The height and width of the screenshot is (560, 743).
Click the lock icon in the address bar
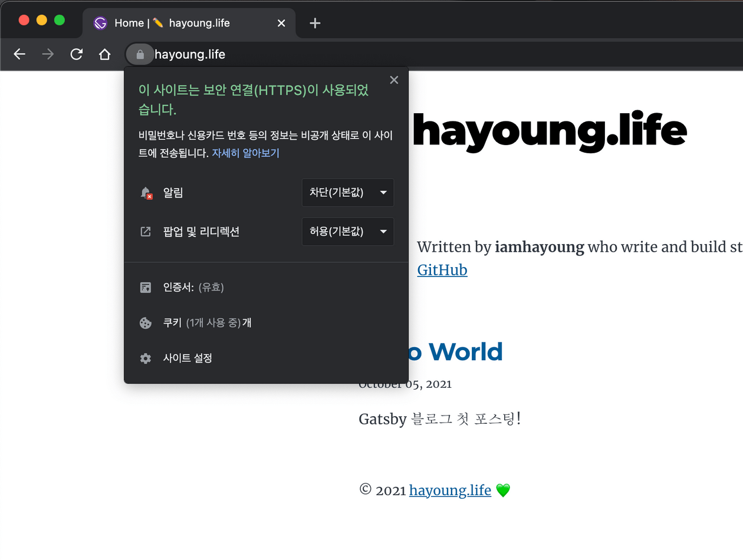pyautogui.click(x=140, y=54)
